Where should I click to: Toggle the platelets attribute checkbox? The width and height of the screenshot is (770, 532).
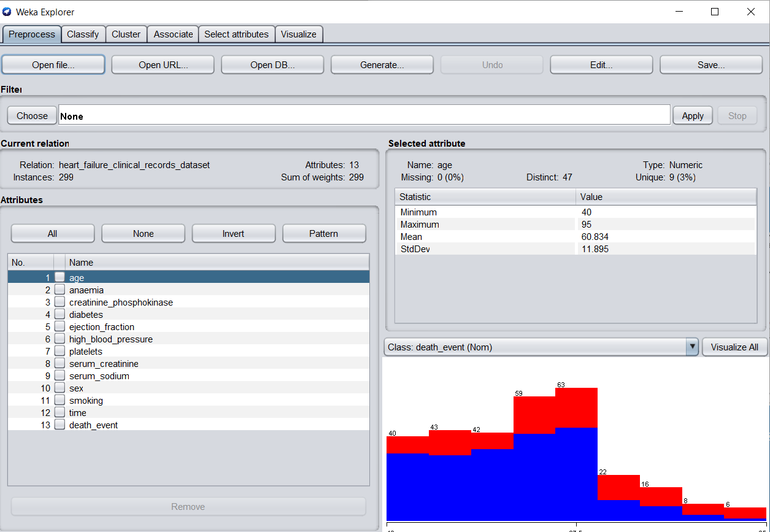60,351
